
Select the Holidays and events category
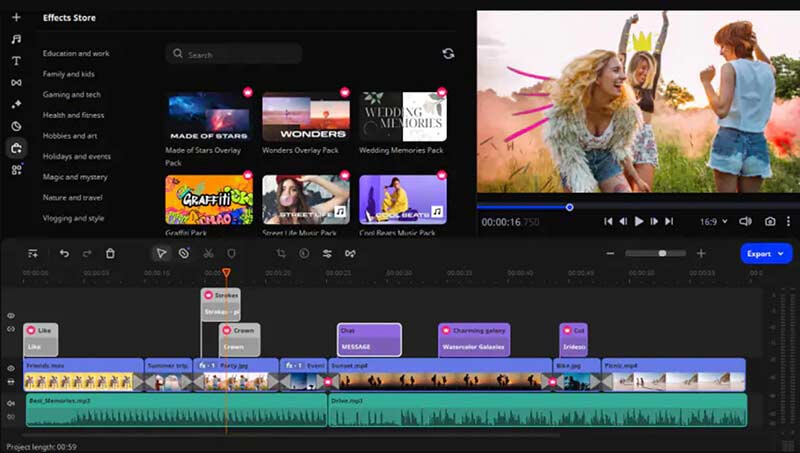76,156
